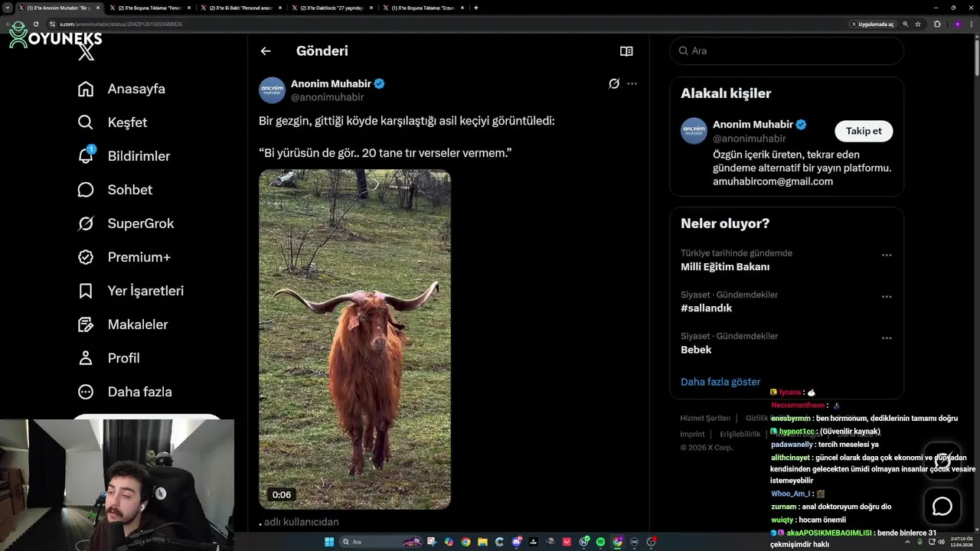Open the Windows Start menu

point(329,542)
